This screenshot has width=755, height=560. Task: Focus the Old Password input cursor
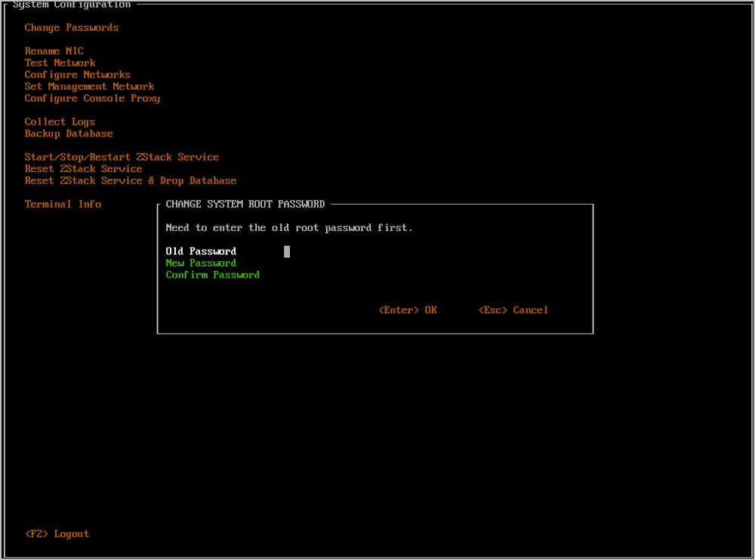[287, 252]
